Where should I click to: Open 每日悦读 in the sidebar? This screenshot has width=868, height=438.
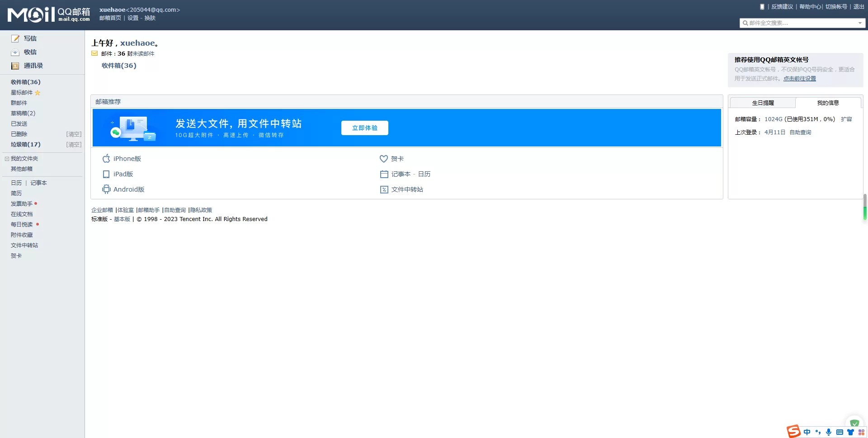(22, 225)
